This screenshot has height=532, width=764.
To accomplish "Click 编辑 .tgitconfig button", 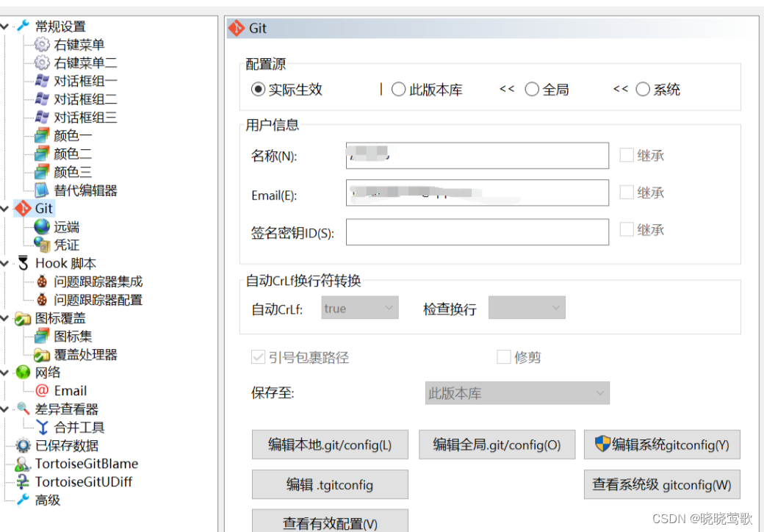I will (330, 484).
